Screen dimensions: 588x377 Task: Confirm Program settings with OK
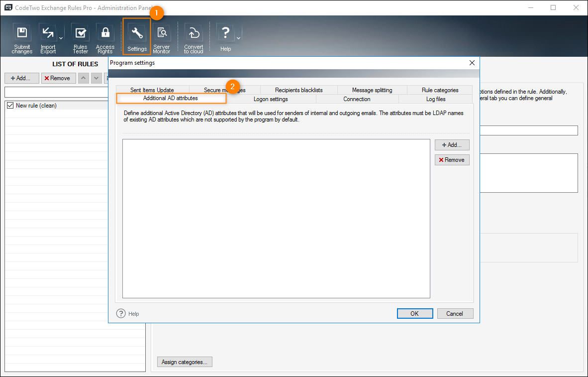click(415, 314)
